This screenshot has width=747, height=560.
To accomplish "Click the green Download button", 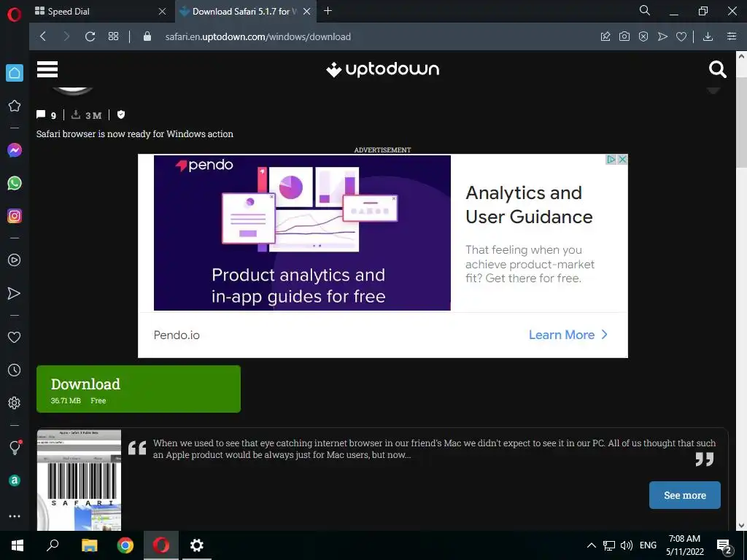I will [x=139, y=389].
